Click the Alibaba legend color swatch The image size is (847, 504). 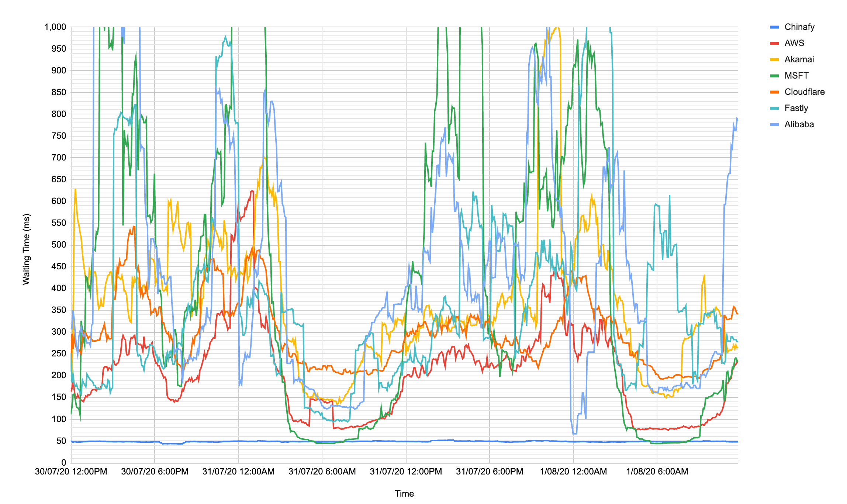click(774, 124)
